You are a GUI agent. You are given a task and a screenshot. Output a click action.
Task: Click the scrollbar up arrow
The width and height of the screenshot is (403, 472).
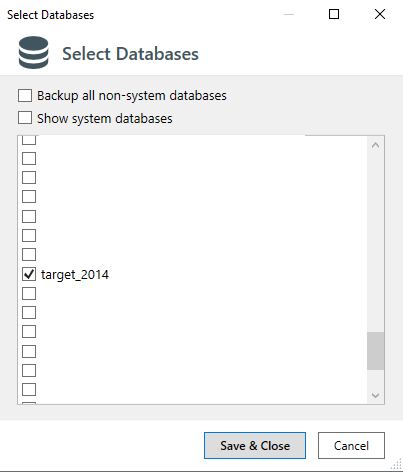point(375,145)
